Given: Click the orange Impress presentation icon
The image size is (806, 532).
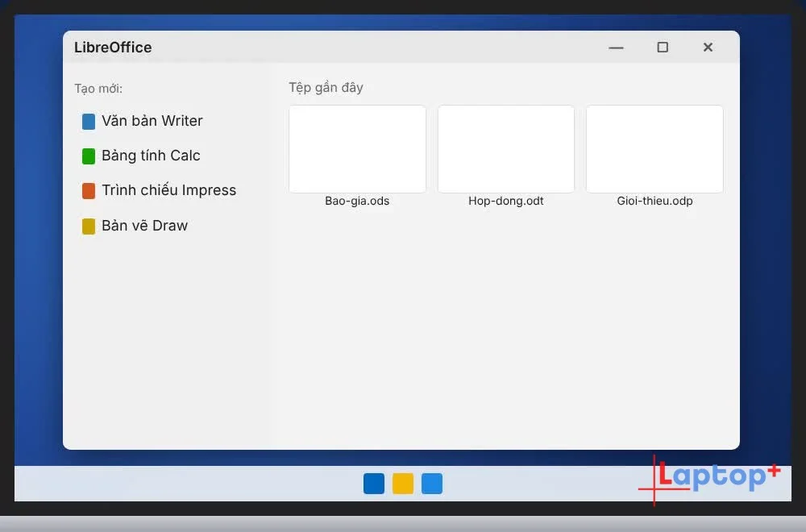Looking at the screenshot, I should 89,191.
